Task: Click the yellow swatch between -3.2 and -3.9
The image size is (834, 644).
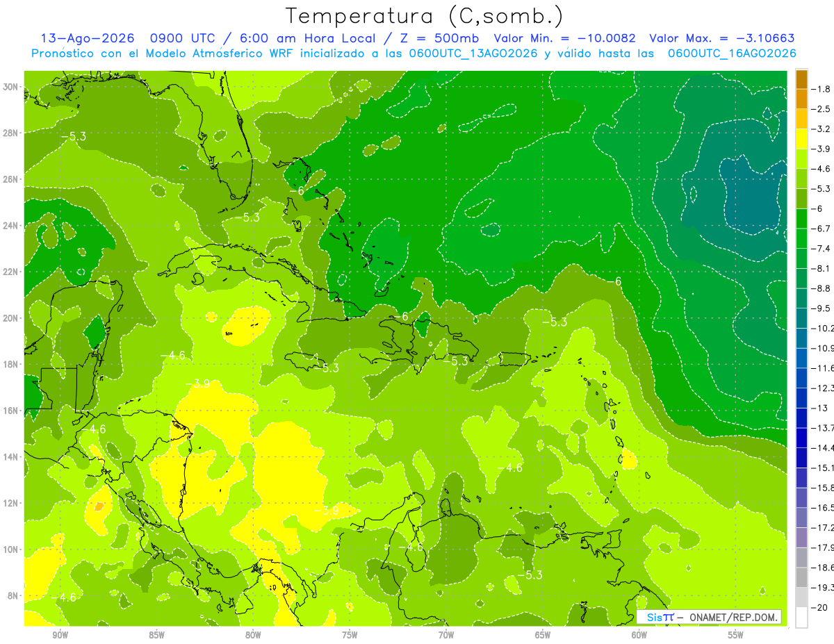Action: pyautogui.click(x=801, y=139)
